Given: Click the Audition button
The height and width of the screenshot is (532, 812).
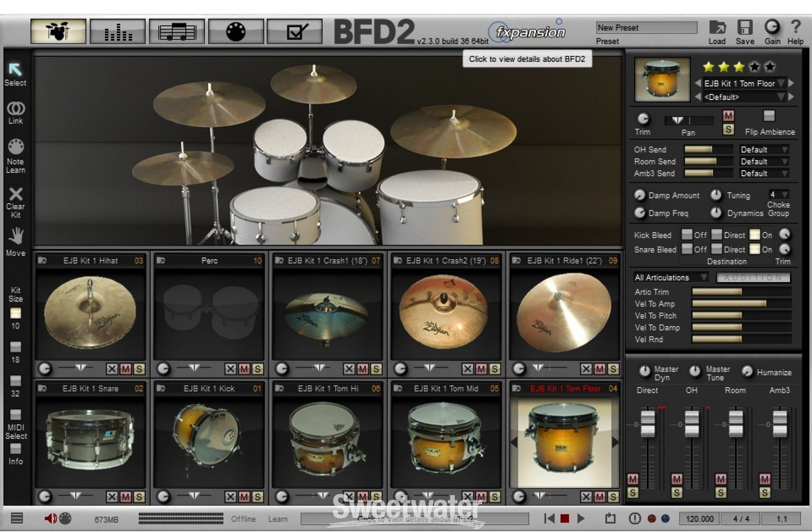Looking at the screenshot, I should (754, 277).
